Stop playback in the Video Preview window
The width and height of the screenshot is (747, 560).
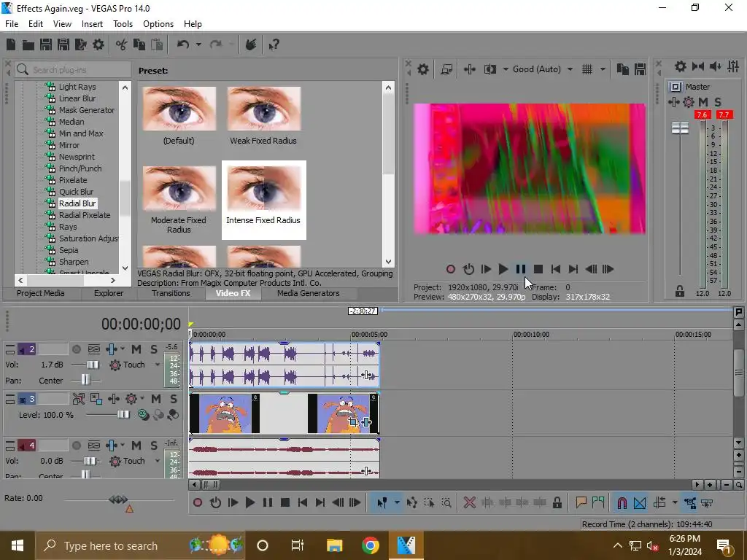point(538,269)
